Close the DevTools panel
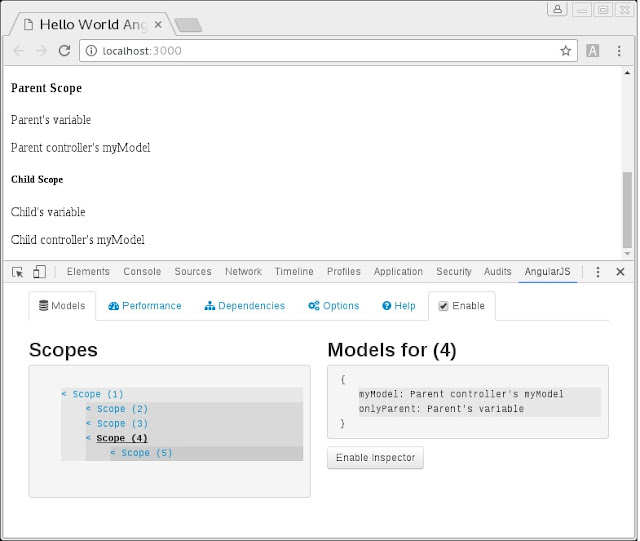The height and width of the screenshot is (541, 640). 620,271
